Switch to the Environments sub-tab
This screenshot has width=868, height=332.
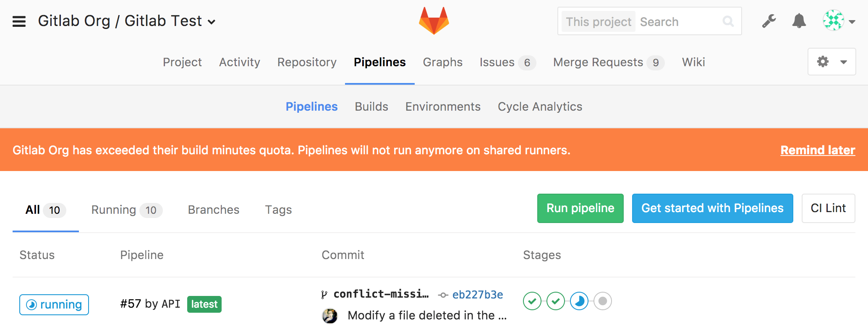tap(443, 106)
